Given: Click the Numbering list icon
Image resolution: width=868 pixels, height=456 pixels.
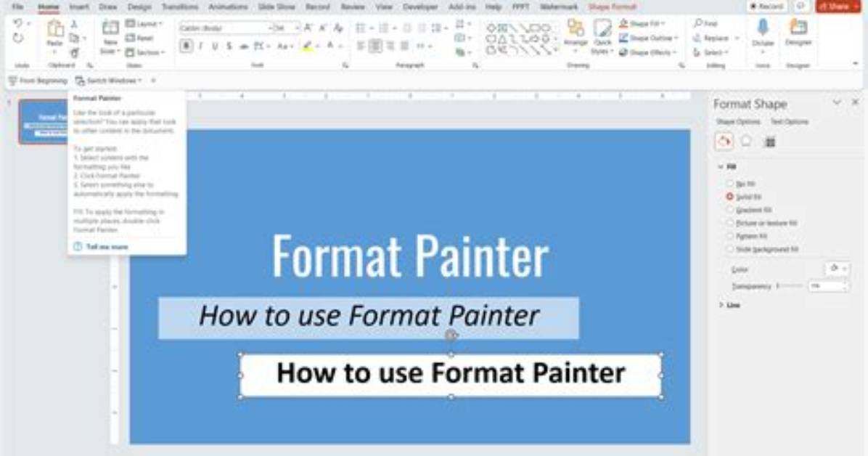Looking at the screenshot, I should [x=384, y=28].
